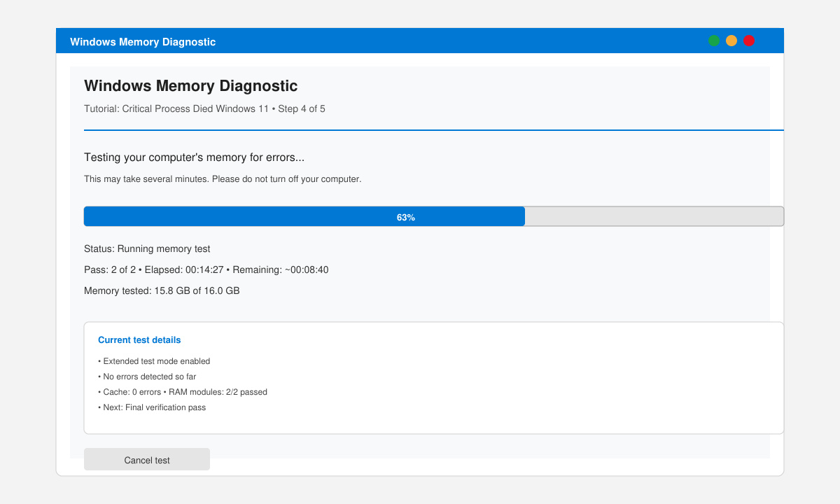Click 'Memory tested: 15.8 GB of 16.0 GB'
The width and height of the screenshot is (840, 504).
(x=162, y=290)
